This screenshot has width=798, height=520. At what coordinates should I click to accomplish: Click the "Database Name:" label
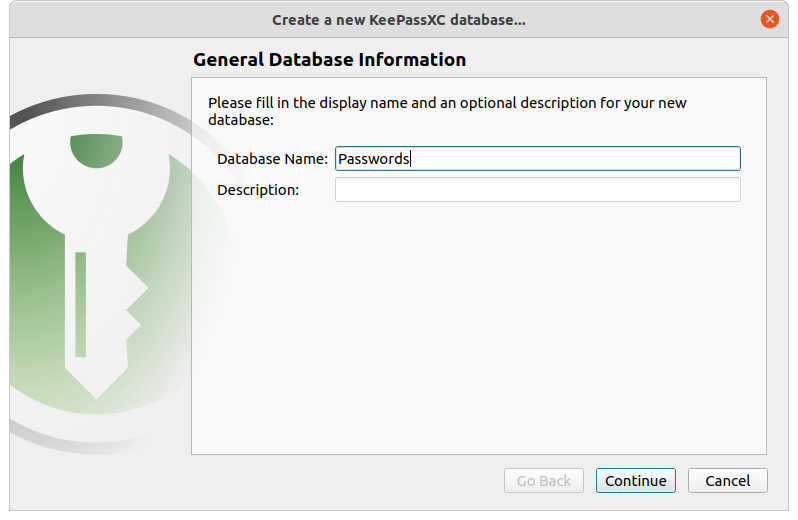pos(272,159)
